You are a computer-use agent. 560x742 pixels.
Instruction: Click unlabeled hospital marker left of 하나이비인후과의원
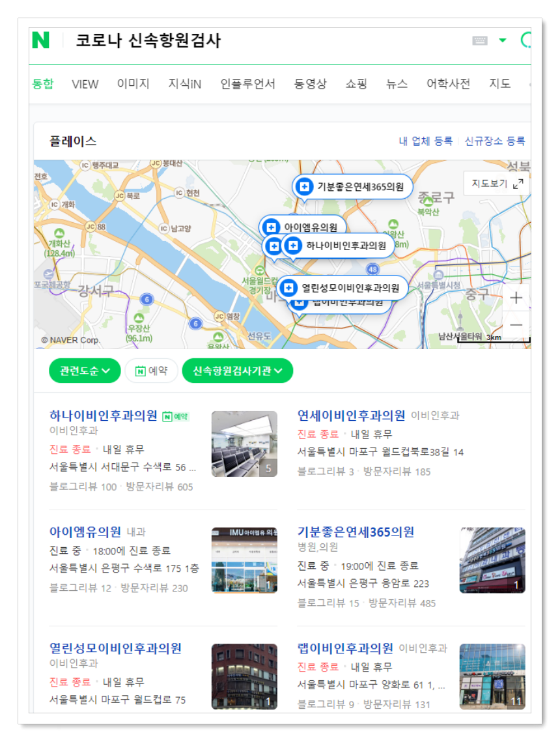[x=273, y=246]
